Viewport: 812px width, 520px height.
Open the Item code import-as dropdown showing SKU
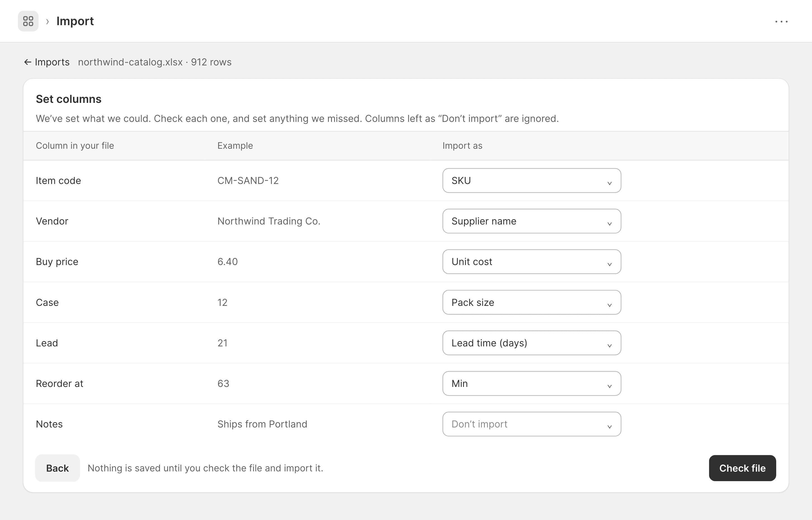coord(532,181)
